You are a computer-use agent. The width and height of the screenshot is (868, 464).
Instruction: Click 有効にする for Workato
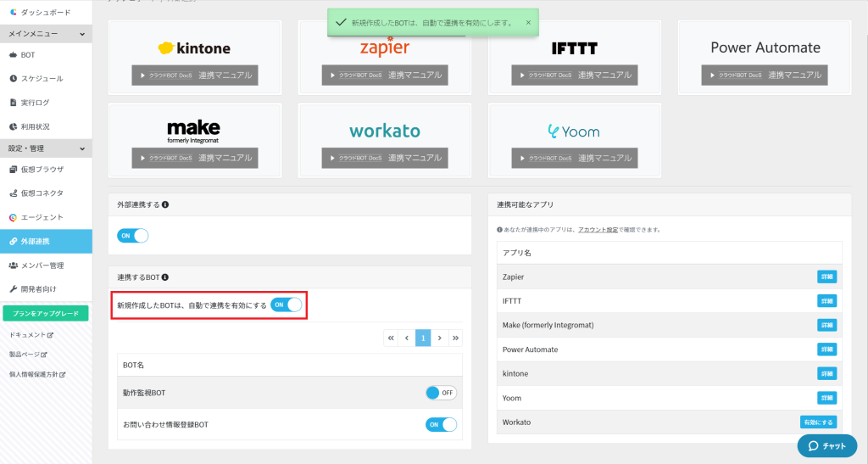pos(818,422)
